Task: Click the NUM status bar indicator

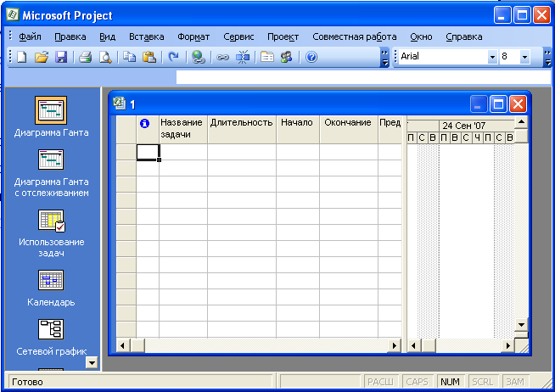Action: pyautogui.click(x=450, y=382)
